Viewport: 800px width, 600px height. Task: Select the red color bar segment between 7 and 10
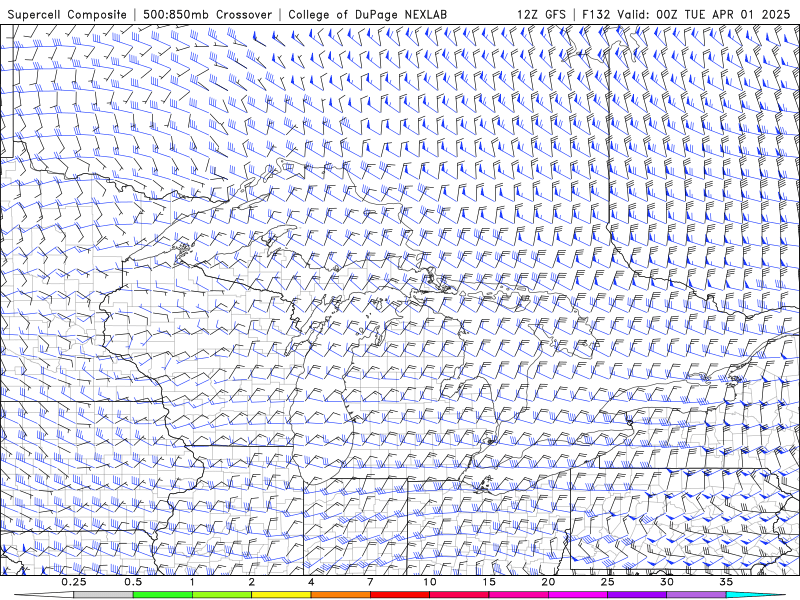coord(400,595)
